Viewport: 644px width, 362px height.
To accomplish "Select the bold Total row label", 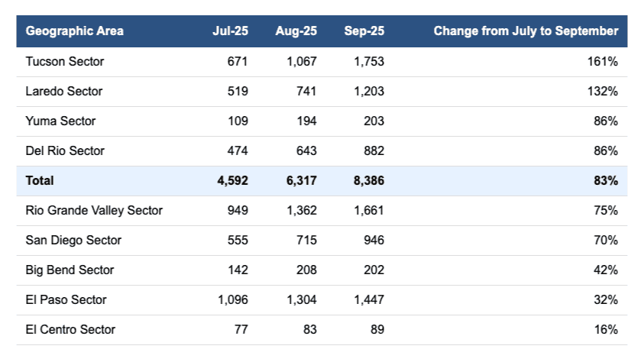I will click(x=40, y=181).
